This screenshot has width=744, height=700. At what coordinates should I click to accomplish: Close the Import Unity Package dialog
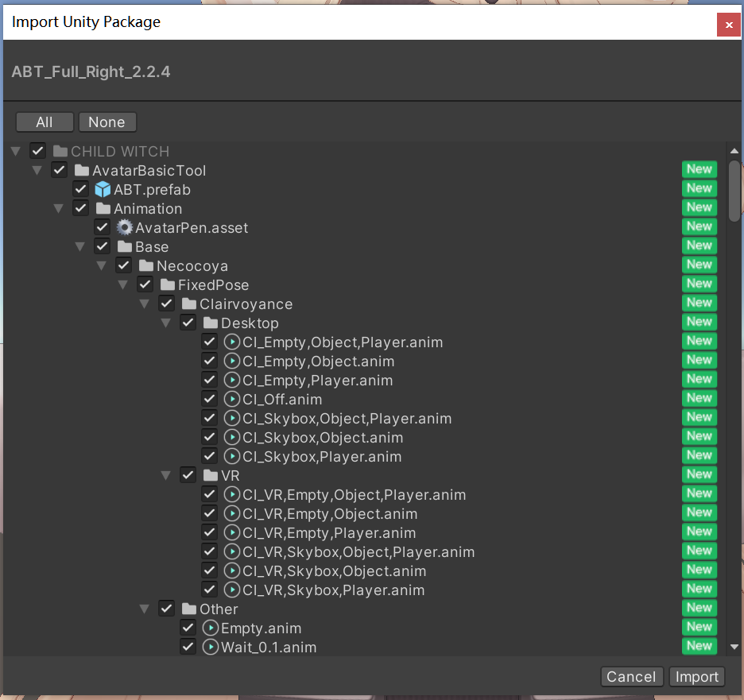pos(729,25)
